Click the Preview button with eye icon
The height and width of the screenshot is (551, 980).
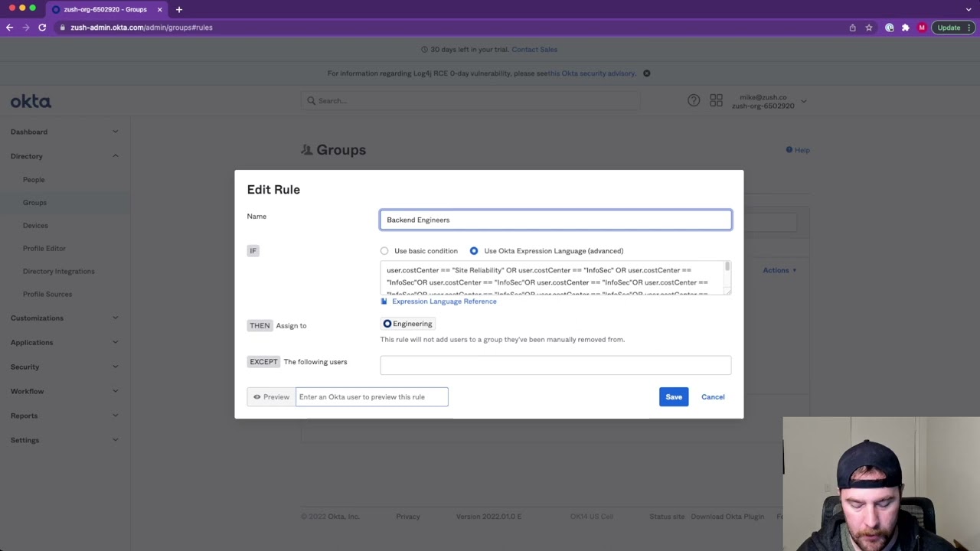272,397
